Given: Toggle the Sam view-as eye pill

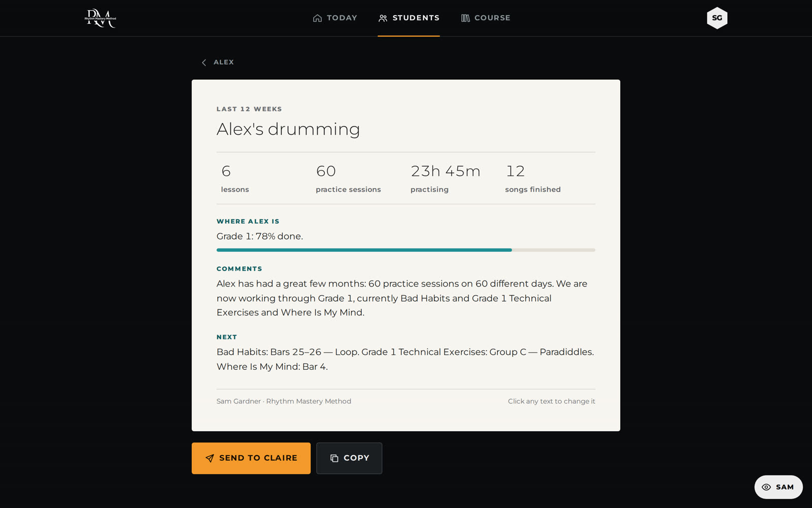Looking at the screenshot, I should 779,487.
